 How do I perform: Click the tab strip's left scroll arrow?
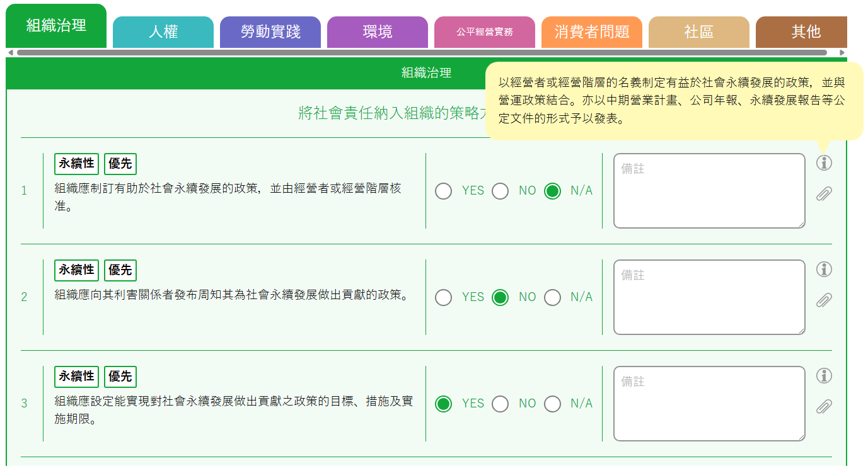coord(10,52)
